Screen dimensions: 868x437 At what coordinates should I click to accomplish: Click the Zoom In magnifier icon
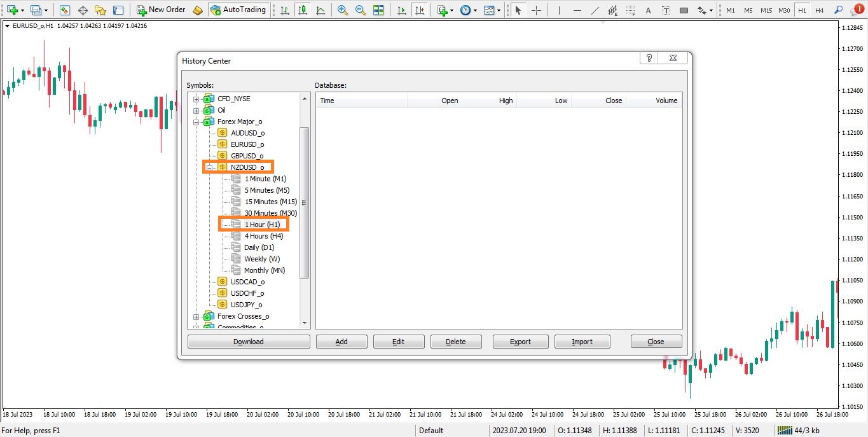[343, 10]
